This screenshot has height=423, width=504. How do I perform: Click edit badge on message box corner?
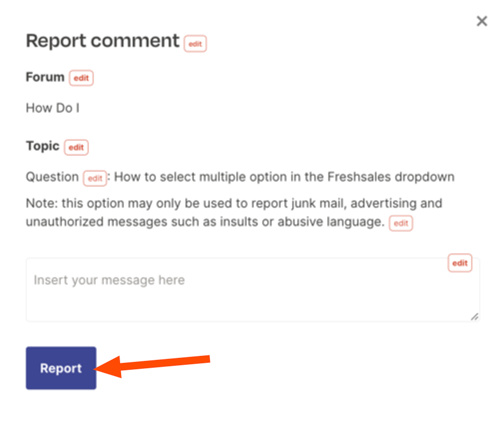point(460,263)
